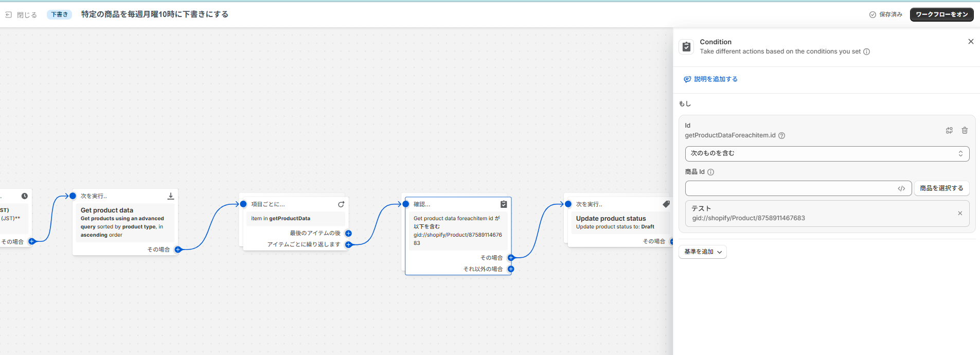The height and width of the screenshot is (355, 980).
Task: Click the テスト product entry
Action: [x=827, y=213]
